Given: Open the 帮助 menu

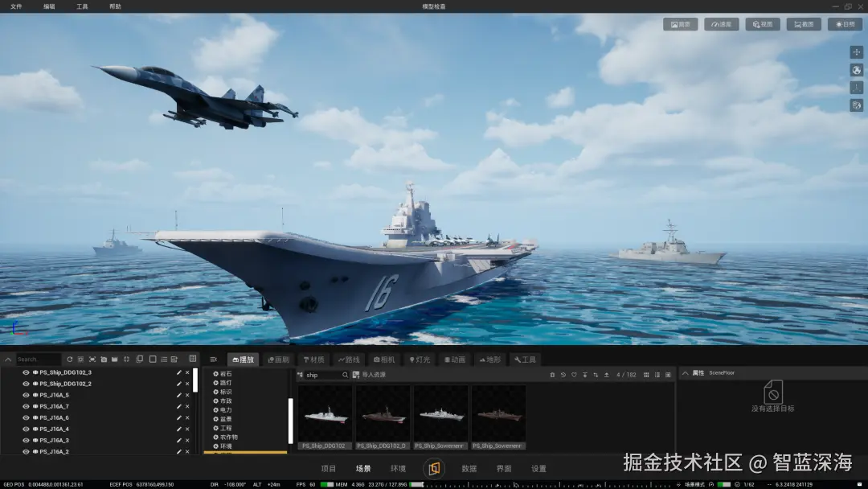Looking at the screenshot, I should coord(115,6).
